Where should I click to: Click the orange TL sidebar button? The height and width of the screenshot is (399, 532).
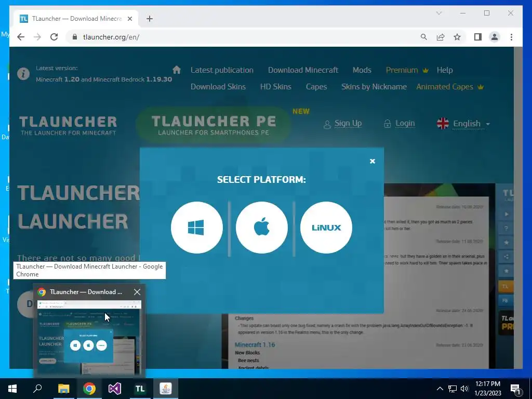coord(506,286)
